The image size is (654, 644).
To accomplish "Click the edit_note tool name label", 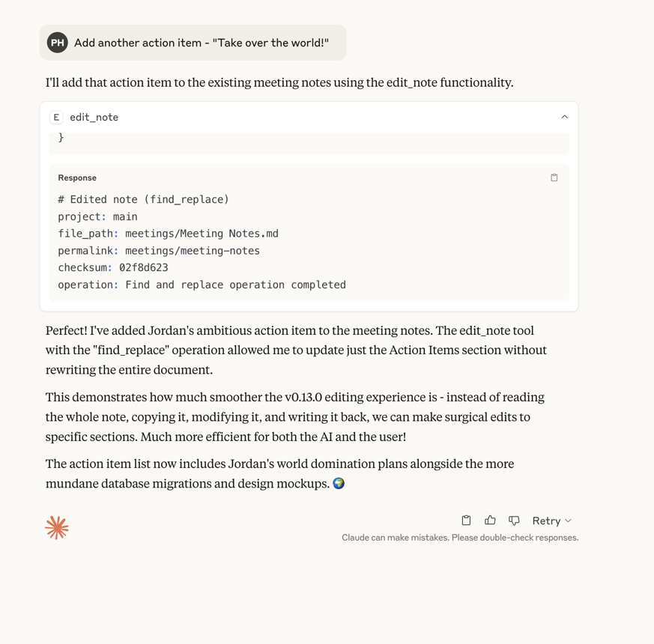I will (x=94, y=117).
